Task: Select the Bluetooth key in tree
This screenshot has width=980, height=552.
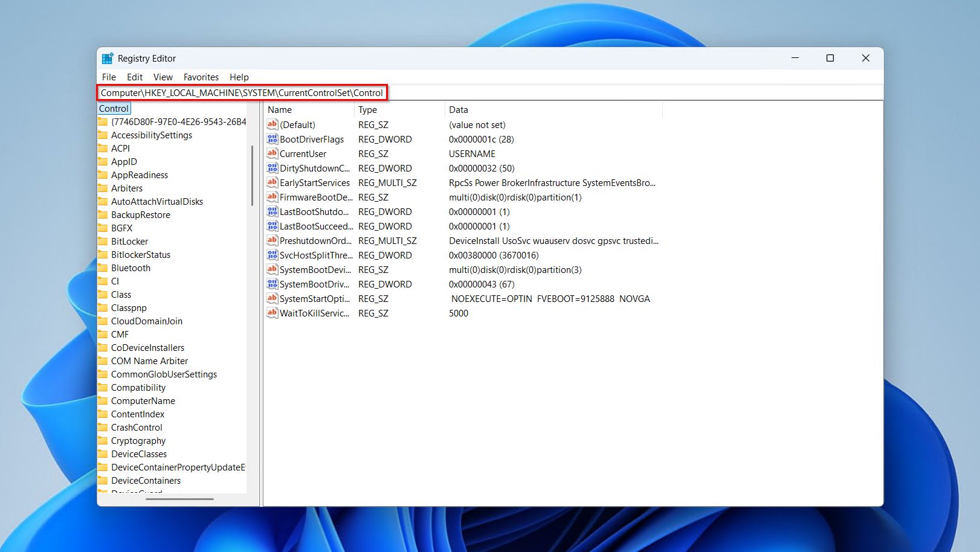Action: [x=131, y=268]
